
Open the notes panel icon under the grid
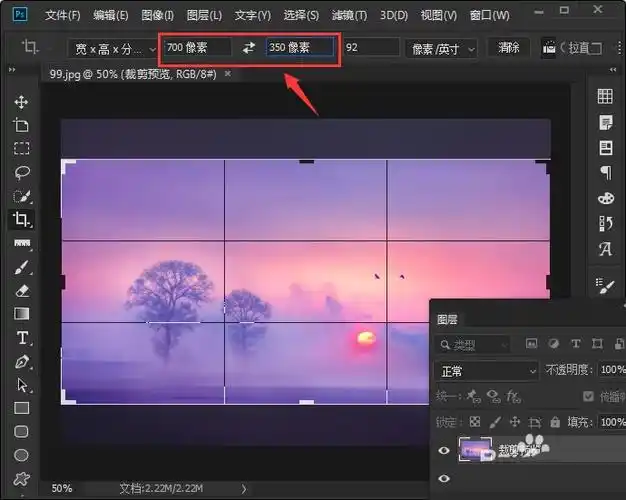606,122
